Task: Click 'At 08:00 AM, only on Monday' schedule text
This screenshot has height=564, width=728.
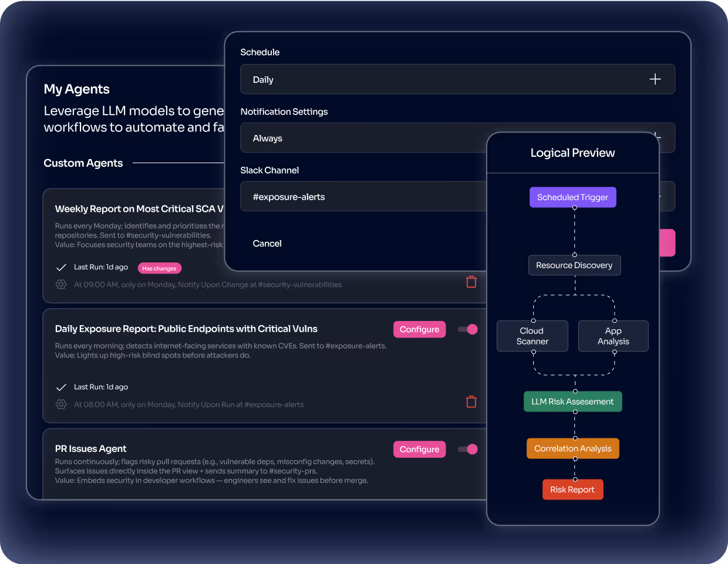Action: coord(189,404)
